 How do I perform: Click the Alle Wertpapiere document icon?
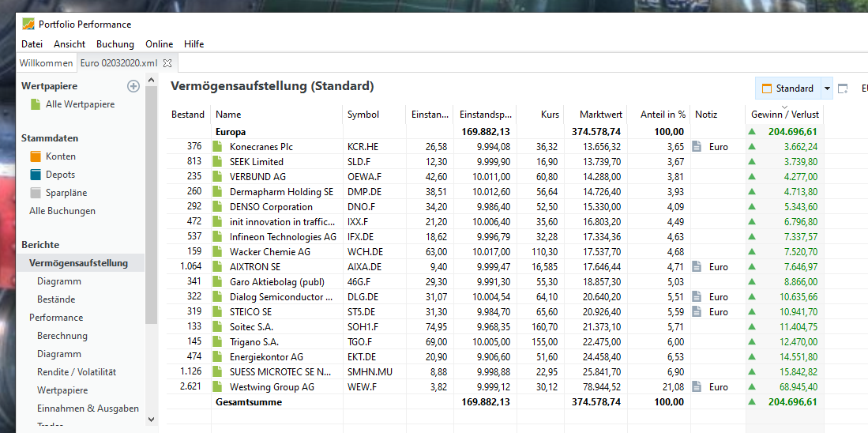[36, 104]
